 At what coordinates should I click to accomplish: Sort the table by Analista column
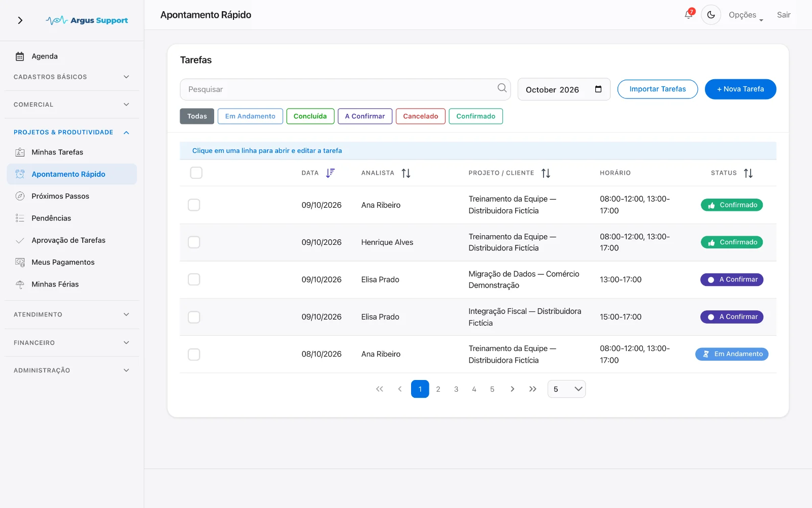pos(406,173)
